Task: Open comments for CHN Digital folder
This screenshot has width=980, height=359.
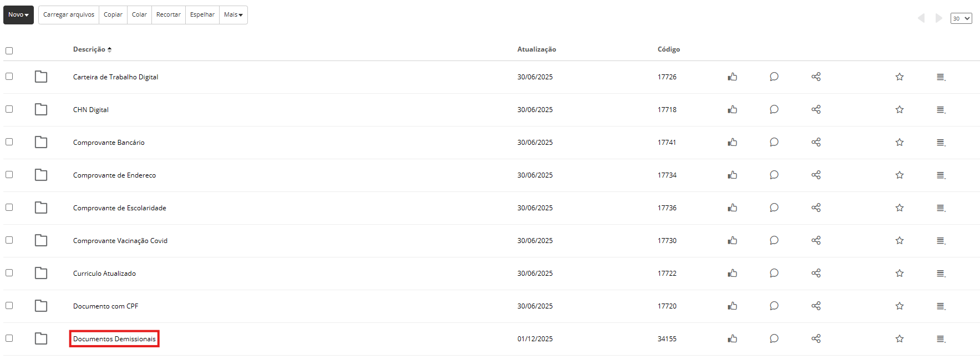Action: coord(774,109)
